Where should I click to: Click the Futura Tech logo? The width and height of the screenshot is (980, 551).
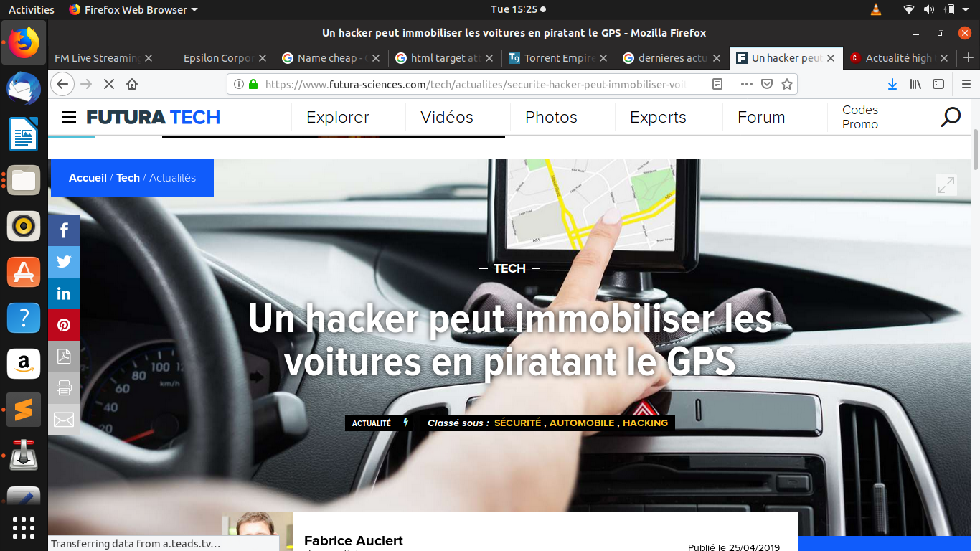click(x=154, y=117)
